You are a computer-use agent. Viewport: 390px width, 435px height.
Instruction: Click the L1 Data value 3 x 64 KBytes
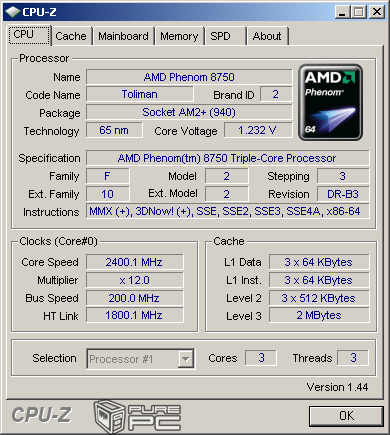coord(319,262)
